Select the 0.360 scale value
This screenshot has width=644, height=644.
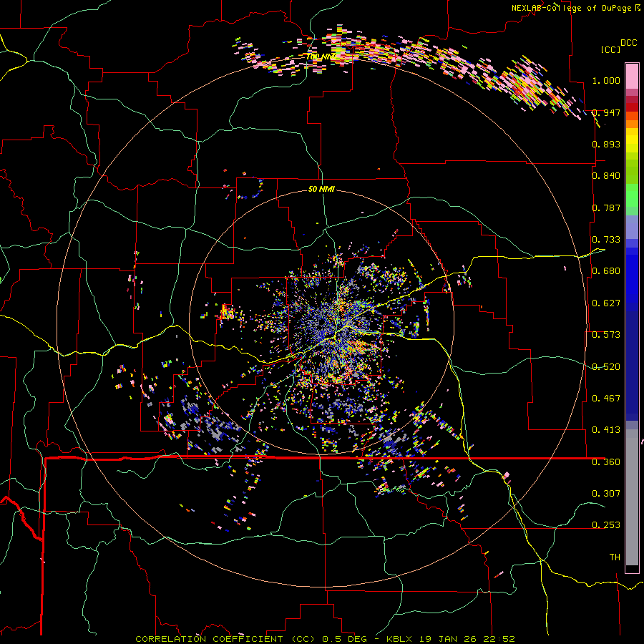[x=606, y=462]
